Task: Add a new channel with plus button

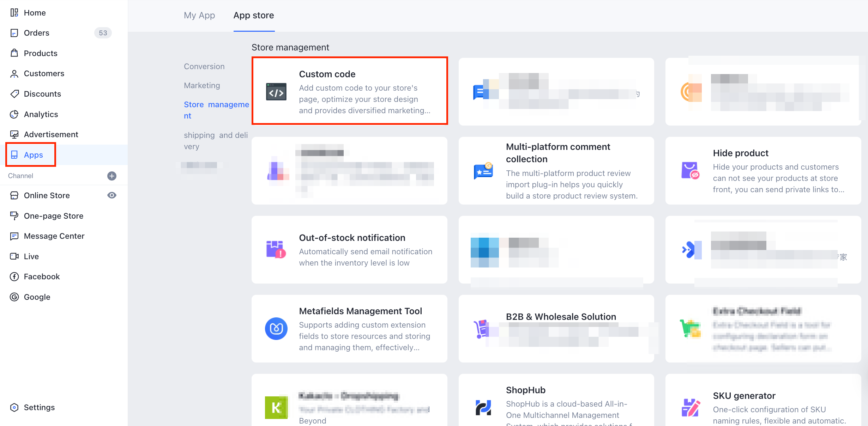Action: (112, 176)
